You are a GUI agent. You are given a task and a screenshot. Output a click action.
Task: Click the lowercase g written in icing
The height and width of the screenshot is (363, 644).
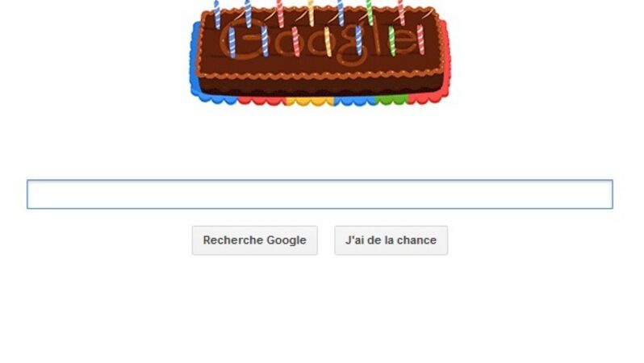[353, 48]
